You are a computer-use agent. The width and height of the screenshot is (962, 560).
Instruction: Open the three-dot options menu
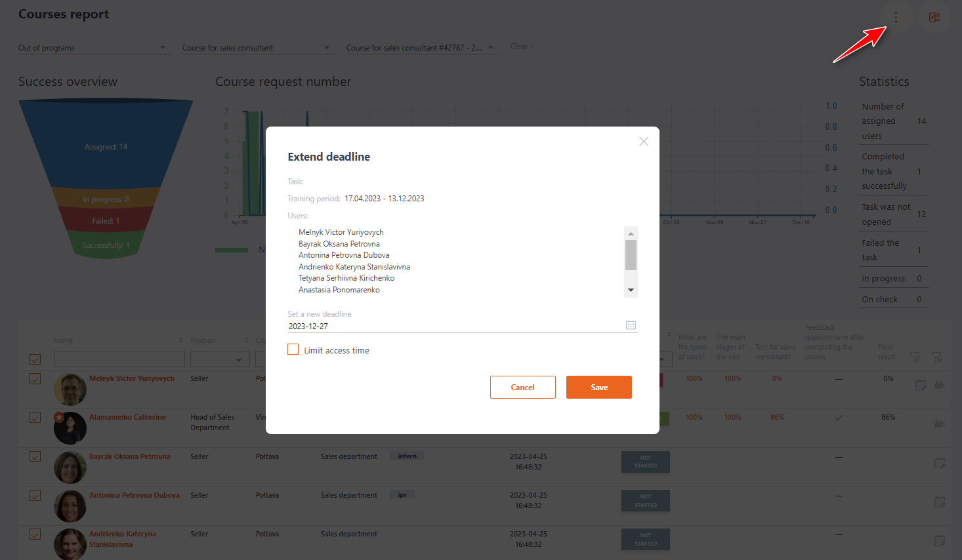coord(895,18)
